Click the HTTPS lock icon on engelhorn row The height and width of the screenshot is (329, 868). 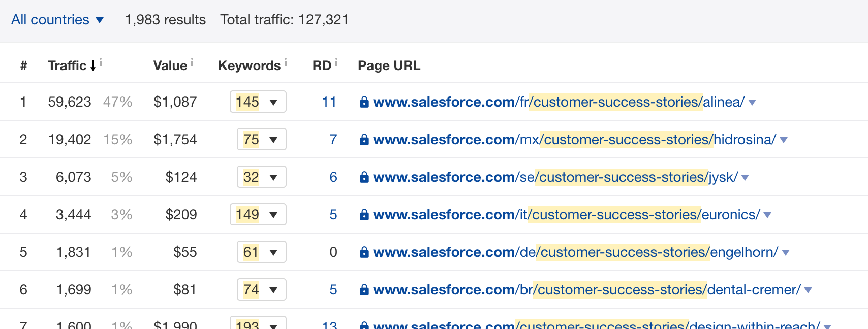coord(364,252)
